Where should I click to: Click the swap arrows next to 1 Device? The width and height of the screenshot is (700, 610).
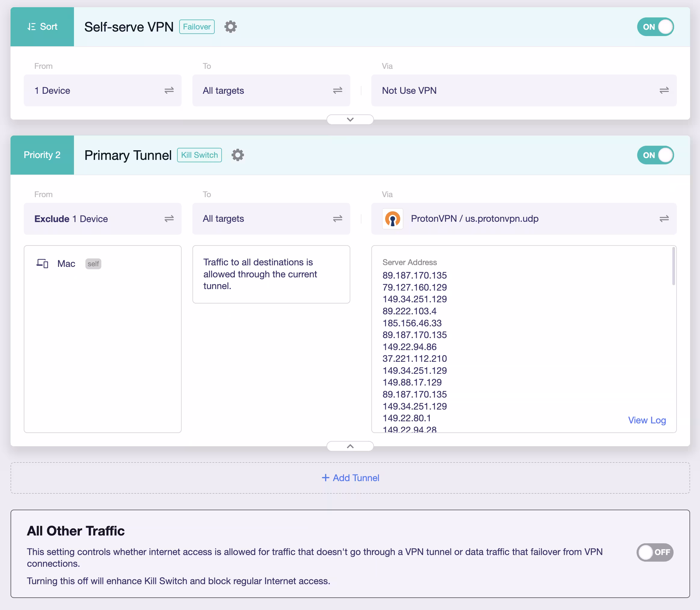[169, 90]
